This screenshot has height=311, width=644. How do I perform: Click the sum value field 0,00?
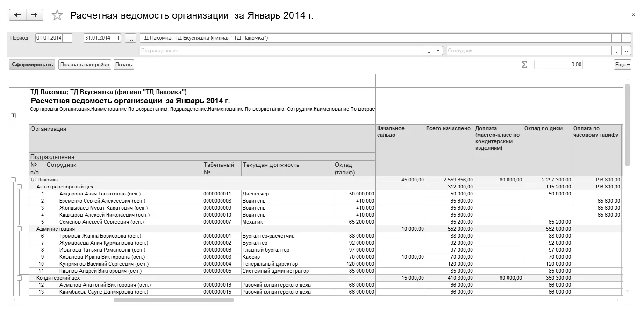[x=558, y=65]
